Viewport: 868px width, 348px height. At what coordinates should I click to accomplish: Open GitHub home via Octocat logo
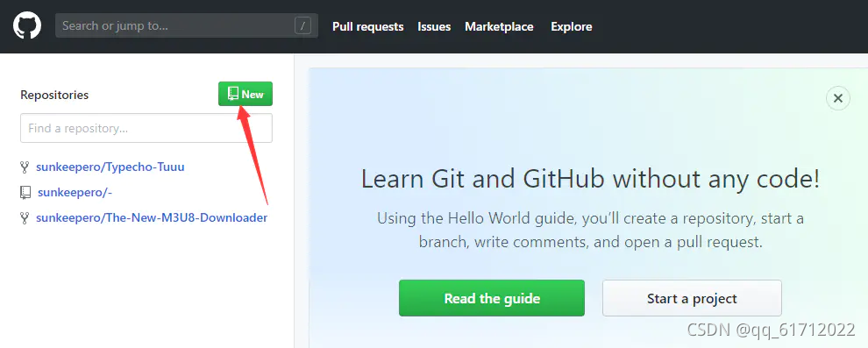tap(27, 26)
